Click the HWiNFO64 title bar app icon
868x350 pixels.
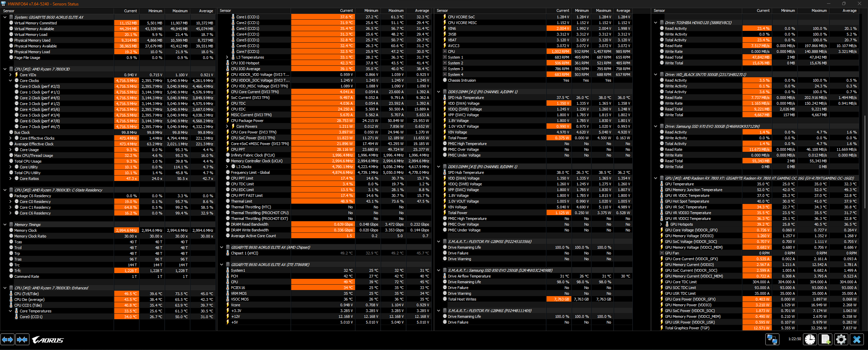pyautogui.click(x=4, y=4)
